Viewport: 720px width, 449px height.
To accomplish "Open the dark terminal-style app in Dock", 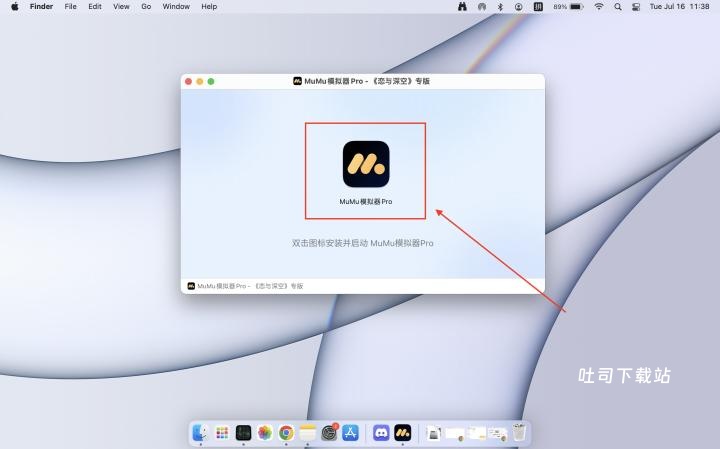I will coord(243,432).
